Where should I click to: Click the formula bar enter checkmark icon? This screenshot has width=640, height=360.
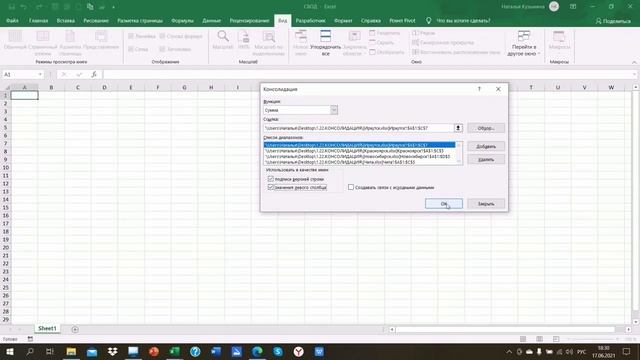tap(79, 74)
